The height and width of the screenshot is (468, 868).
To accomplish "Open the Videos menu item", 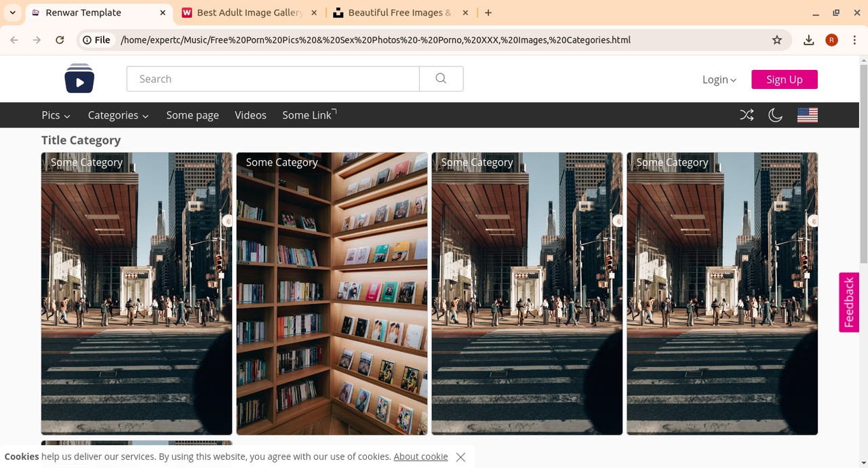I will tap(250, 115).
